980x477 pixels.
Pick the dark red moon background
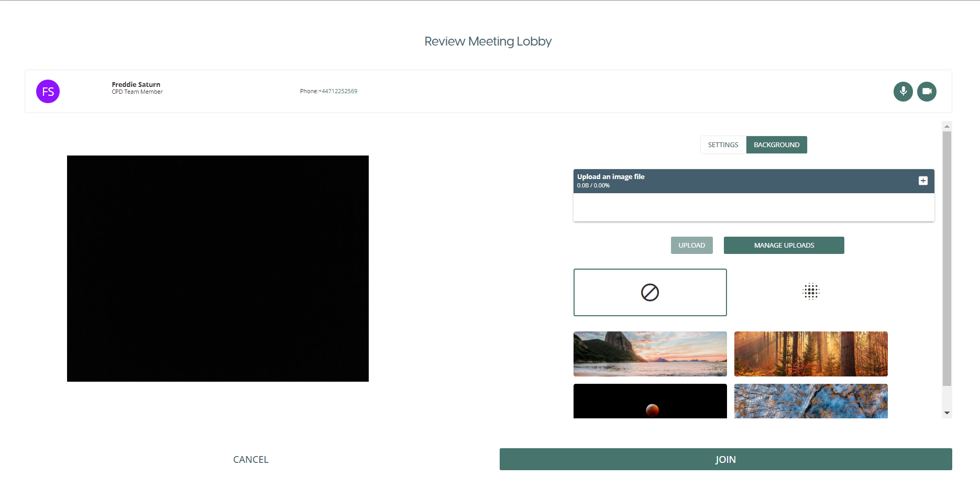coord(650,401)
